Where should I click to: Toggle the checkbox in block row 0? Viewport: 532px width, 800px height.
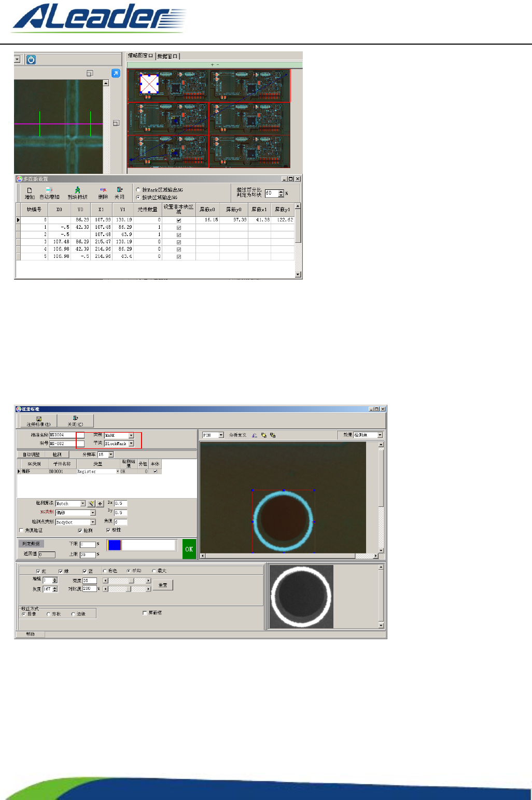click(179, 220)
